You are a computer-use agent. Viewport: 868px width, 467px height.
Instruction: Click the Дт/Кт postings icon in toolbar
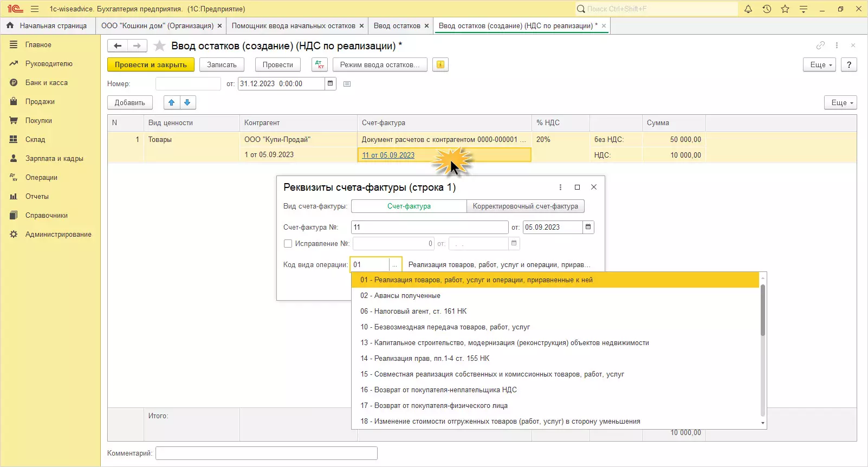point(320,64)
